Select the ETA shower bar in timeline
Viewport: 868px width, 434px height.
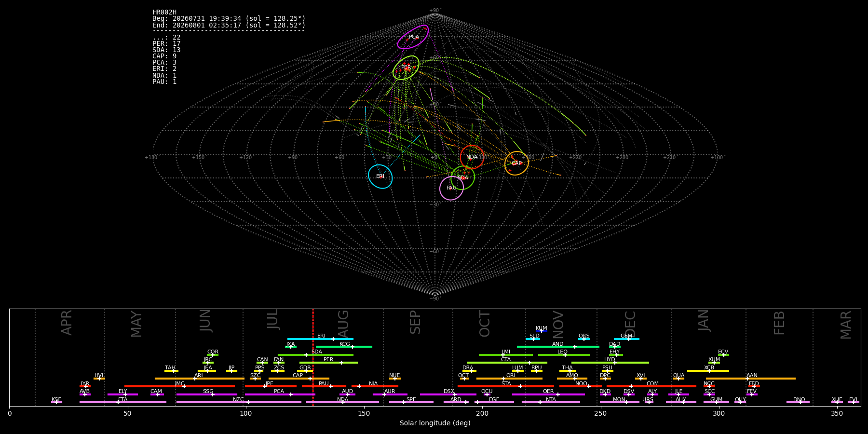(x=123, y=402)
